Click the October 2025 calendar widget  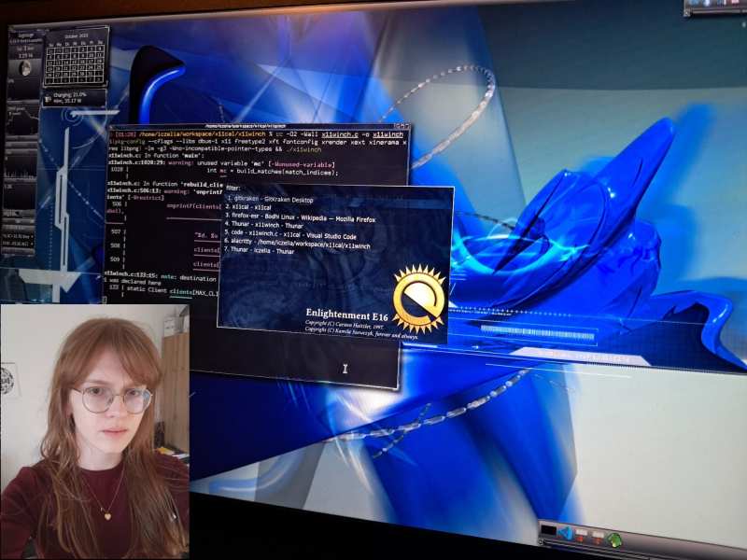point(76,56)
